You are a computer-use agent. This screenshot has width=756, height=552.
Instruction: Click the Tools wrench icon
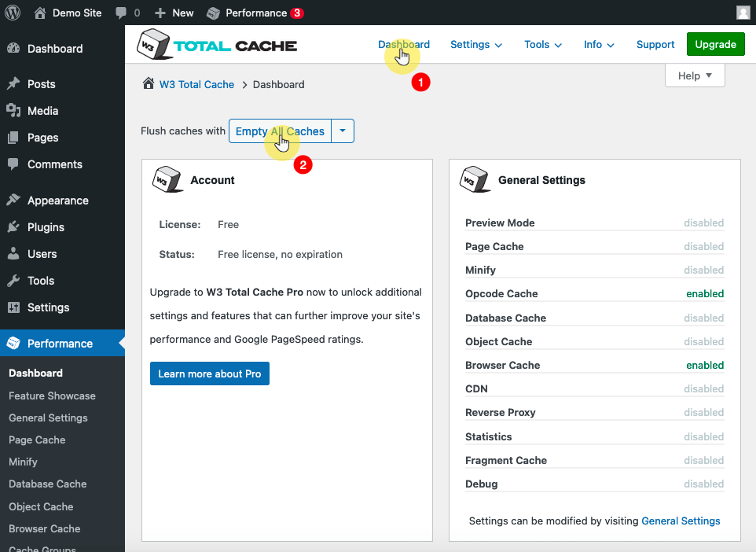pyautogui.click(x=13, y=281)
